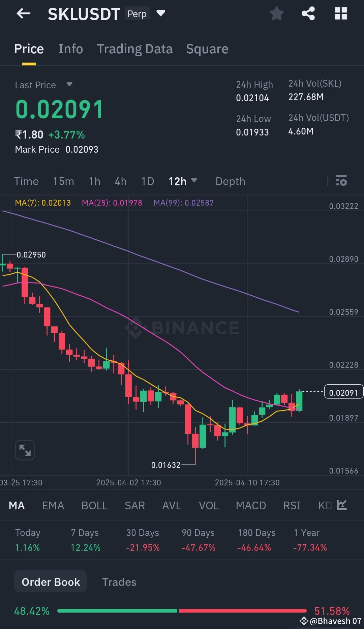Switch to the Info tab
This screenshot has width=364, height=629.
[71, 49]
